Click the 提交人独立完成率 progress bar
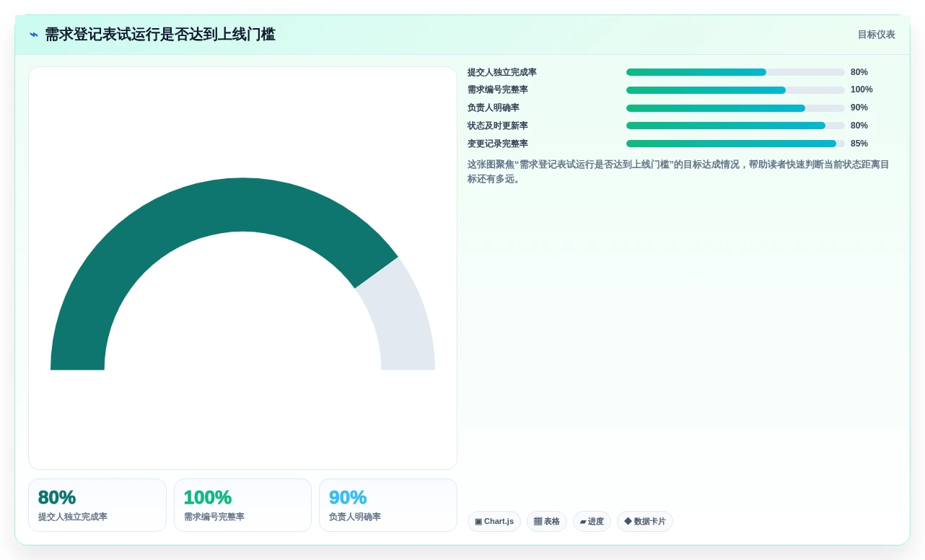925x560 pixels. coord(735,72)
